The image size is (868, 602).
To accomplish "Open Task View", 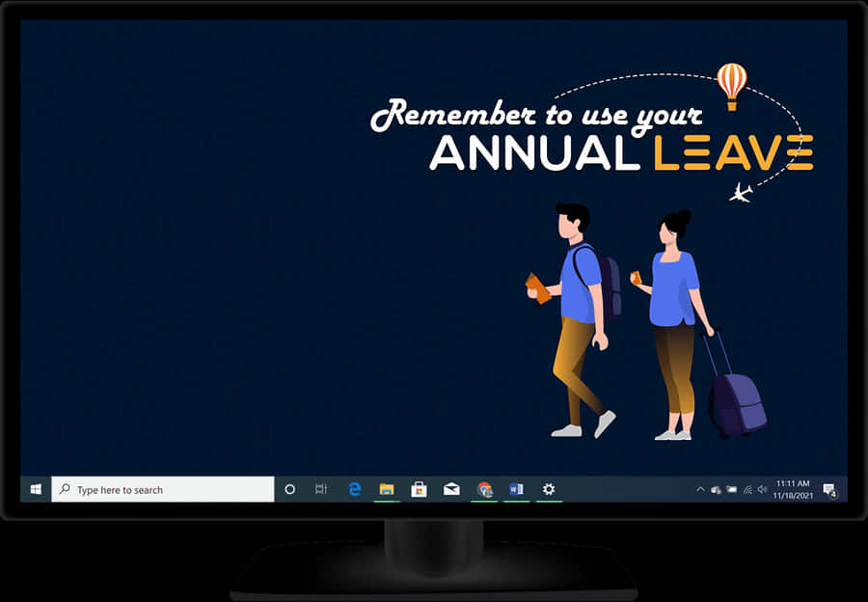I will (321, 490).
